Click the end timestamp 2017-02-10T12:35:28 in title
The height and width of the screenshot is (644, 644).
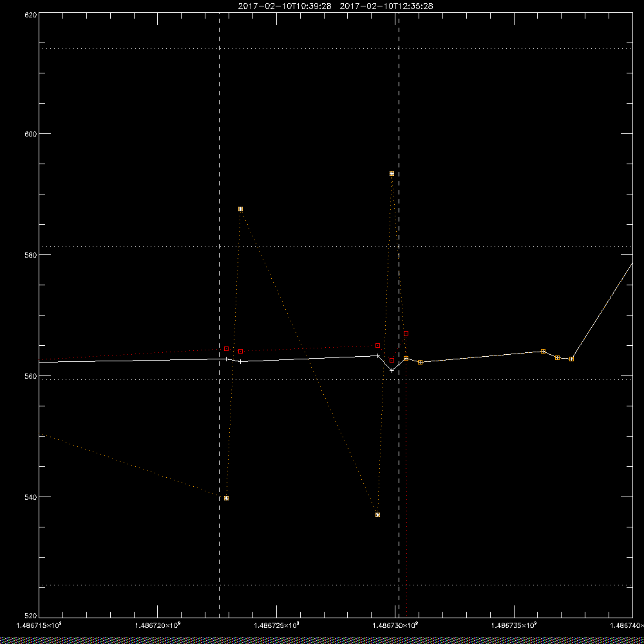point(386,6)
